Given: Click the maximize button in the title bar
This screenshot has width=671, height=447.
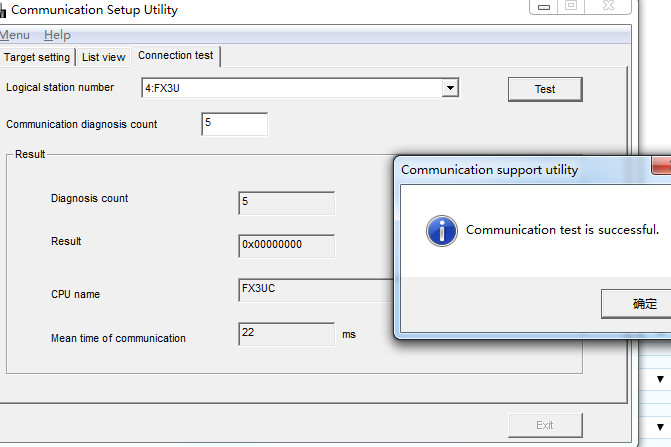Looking at the screenshot, I should (x=571, y=6).
